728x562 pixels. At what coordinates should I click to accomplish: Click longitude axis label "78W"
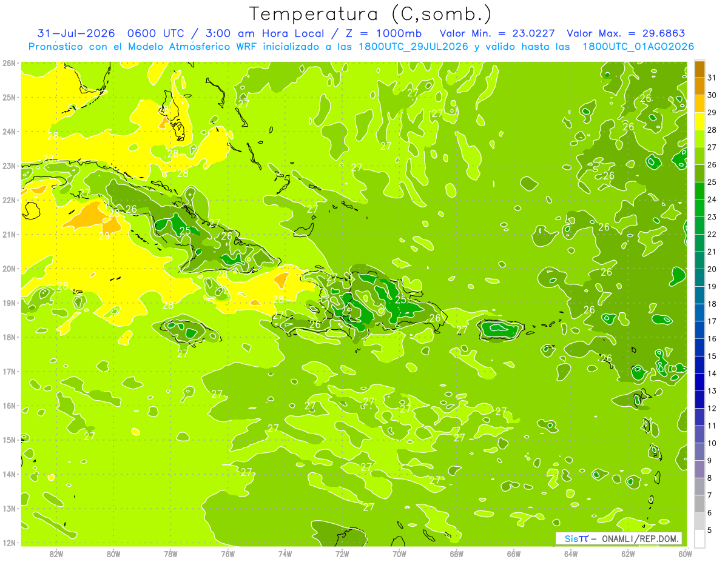(170, 554)
